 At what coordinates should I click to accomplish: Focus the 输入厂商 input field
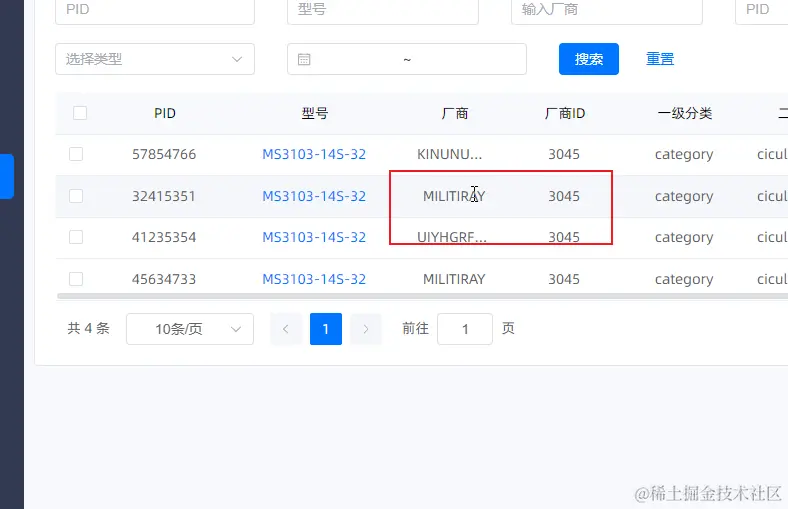pyautogui.click(x=607, y=10)
